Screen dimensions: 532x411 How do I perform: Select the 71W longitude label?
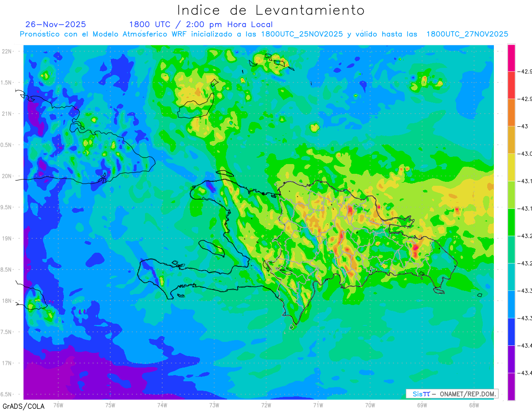pyautogui.click(x=317, y=405)
